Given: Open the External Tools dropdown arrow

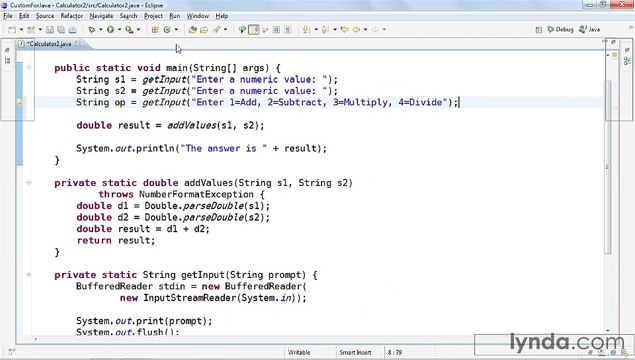Looking at the screenshot, I should [139, 30].
